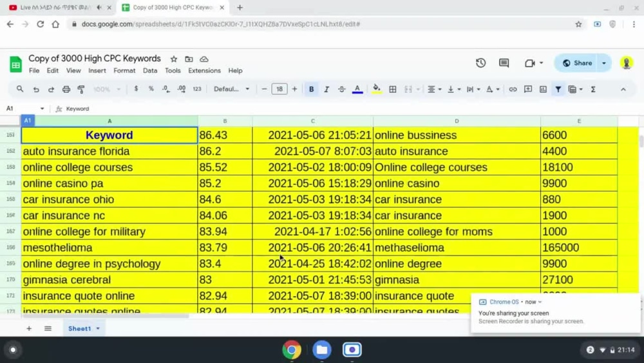The width and height of the screenshot is (644, 363).
Task: Activate the paint format tool
Action: pyautogui.click(x=81, y=89)
